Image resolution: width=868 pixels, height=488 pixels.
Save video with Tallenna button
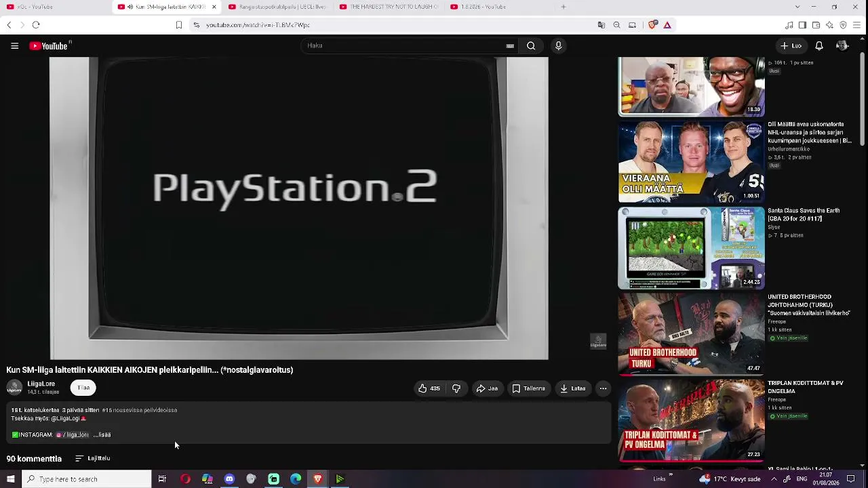click(x=529, y=388)
